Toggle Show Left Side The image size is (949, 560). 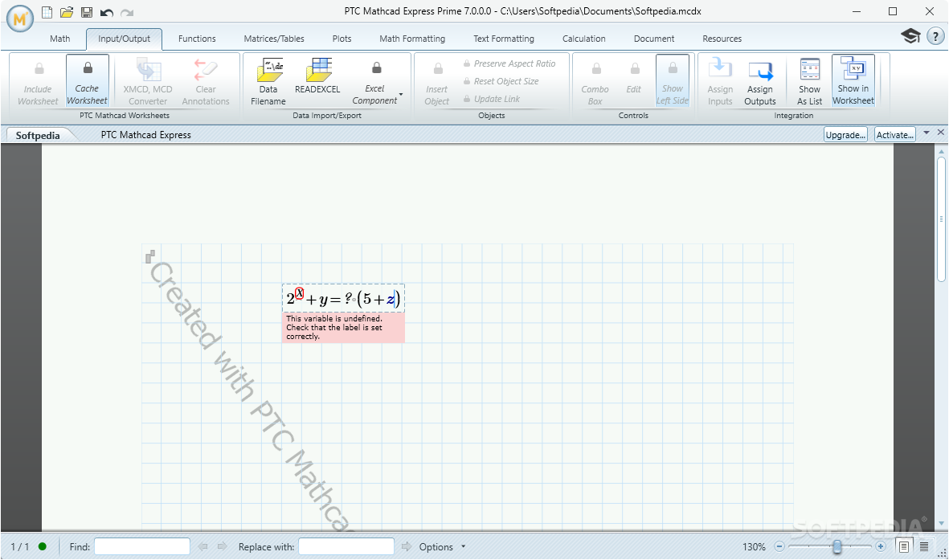click(x=673, y=81)
